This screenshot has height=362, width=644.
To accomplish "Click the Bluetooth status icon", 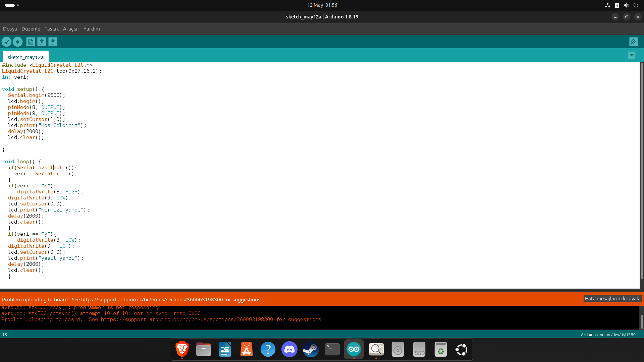I will pos(617,5).
